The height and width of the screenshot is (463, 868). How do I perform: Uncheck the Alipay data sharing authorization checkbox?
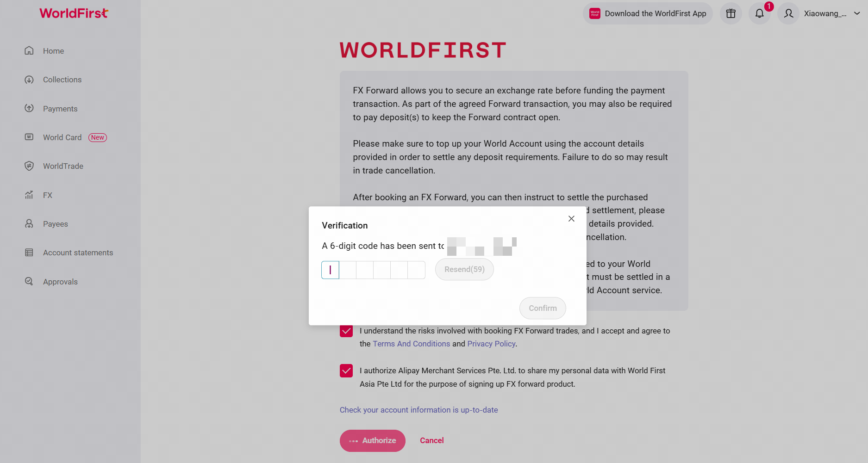[346, 371]
